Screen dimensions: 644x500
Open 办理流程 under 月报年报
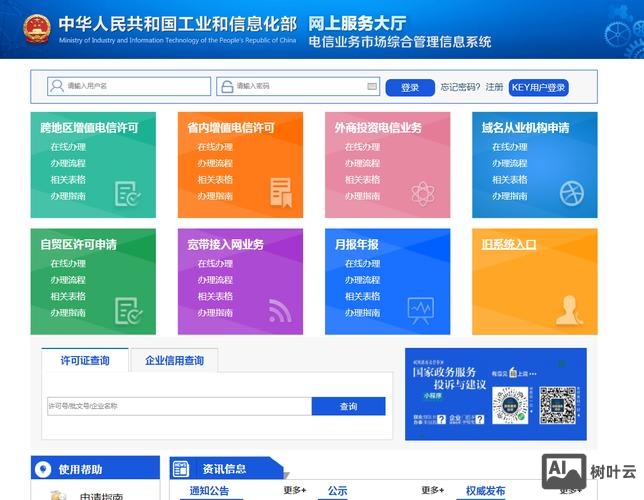tap(363, 280)
